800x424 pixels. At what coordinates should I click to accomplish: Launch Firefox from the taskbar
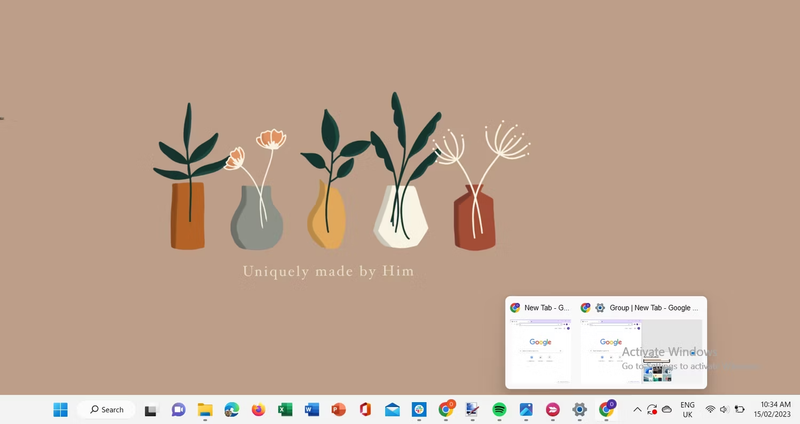click(258, 409)
